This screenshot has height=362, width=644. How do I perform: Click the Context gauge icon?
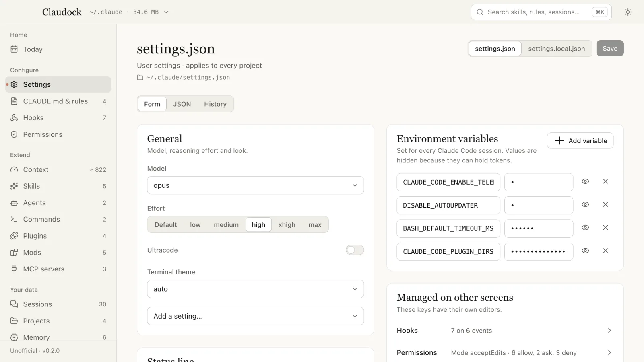click(x=14, y=170)
